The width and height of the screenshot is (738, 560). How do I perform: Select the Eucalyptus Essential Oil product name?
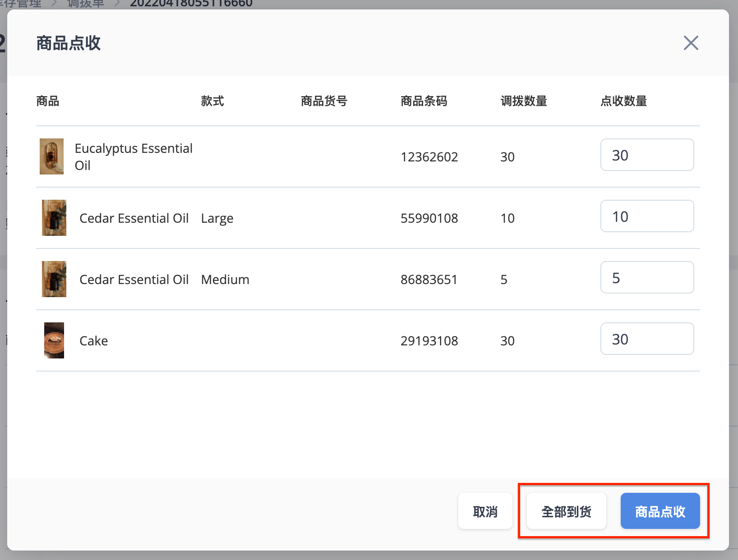pos(134,156)
